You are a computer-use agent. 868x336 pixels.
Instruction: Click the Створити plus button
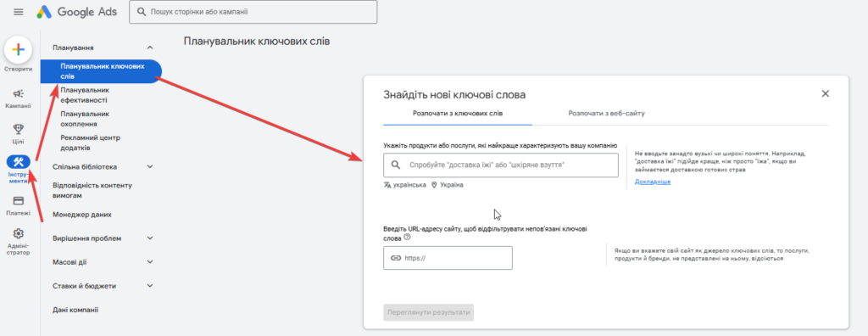point(19,49)
